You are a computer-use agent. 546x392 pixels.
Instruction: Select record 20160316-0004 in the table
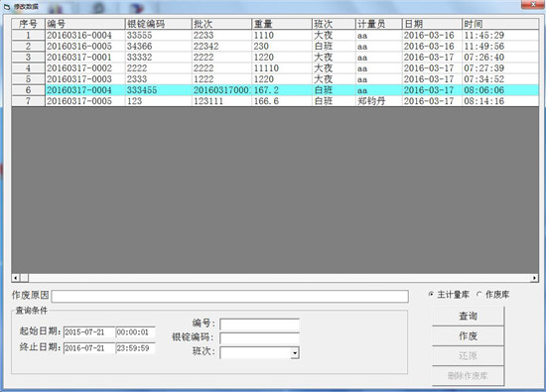coord(79,35)
